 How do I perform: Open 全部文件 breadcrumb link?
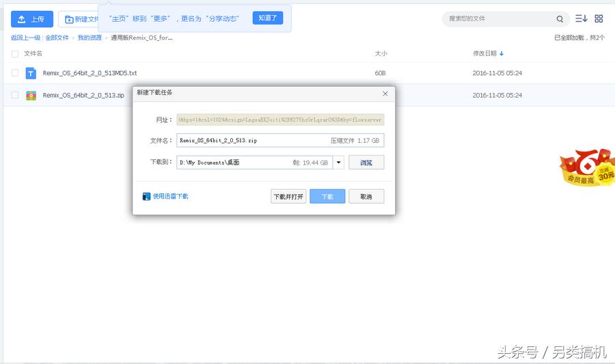57,38
